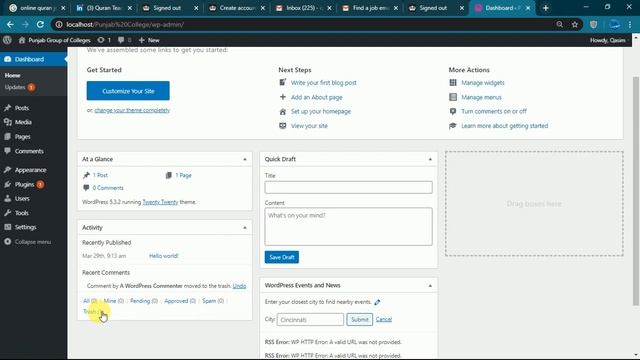Image resolution: width=640 pixels, height=360 pixels.
Task: Click the Settings icon in sidebar
Action: 8,227
